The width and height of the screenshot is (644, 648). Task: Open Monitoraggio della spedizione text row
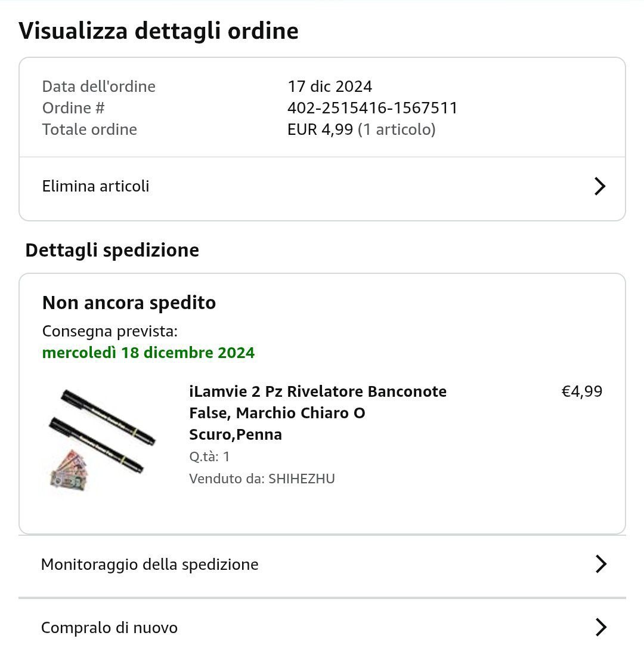322,564
